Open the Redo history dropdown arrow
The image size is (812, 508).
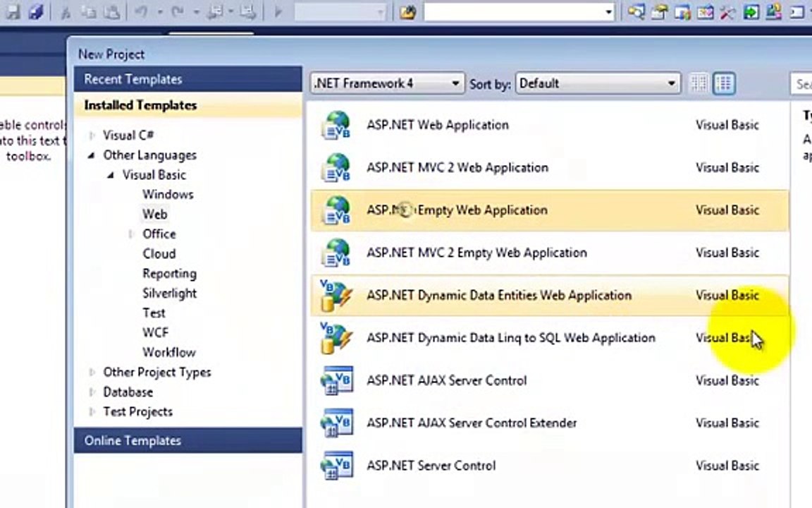coord(196,11)
